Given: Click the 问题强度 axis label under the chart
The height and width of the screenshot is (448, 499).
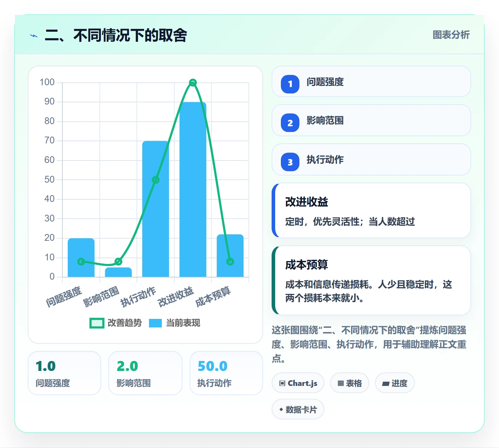Looking at the screenshot, I should point(64,297).
